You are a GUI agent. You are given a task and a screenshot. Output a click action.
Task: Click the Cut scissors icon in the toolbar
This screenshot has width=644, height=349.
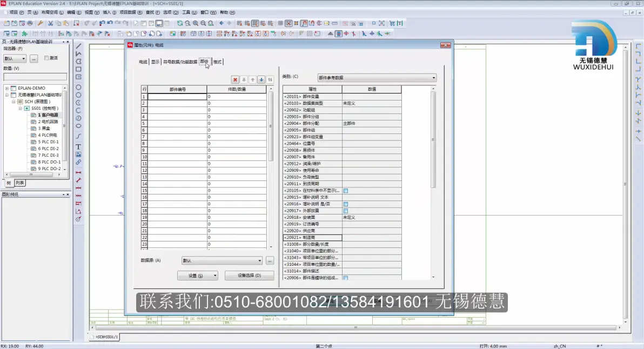(51, 23)
